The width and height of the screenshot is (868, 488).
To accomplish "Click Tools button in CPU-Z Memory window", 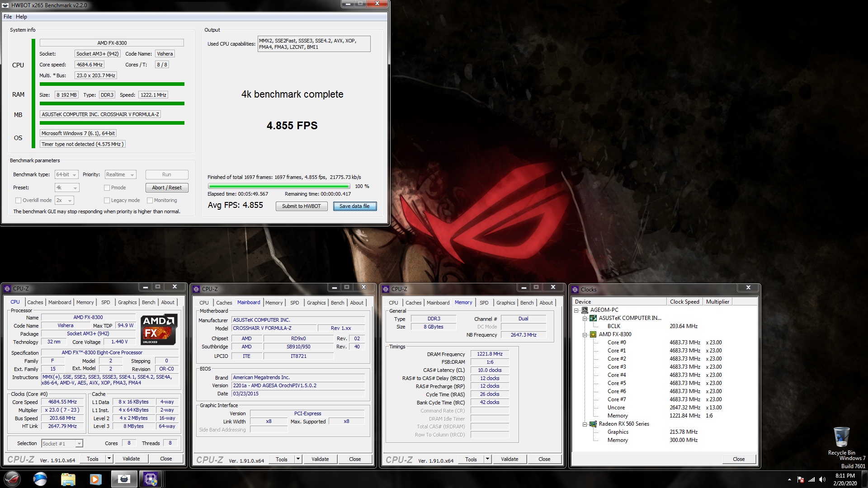I will tap(471, 459).
